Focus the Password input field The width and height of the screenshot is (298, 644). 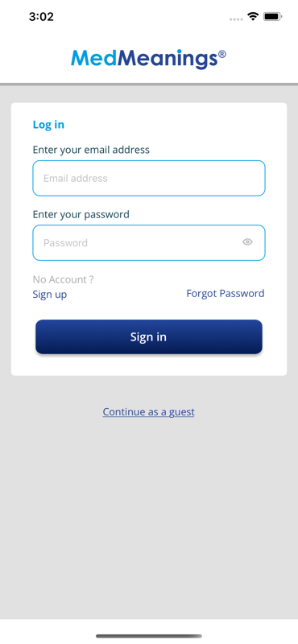point(149,242)
